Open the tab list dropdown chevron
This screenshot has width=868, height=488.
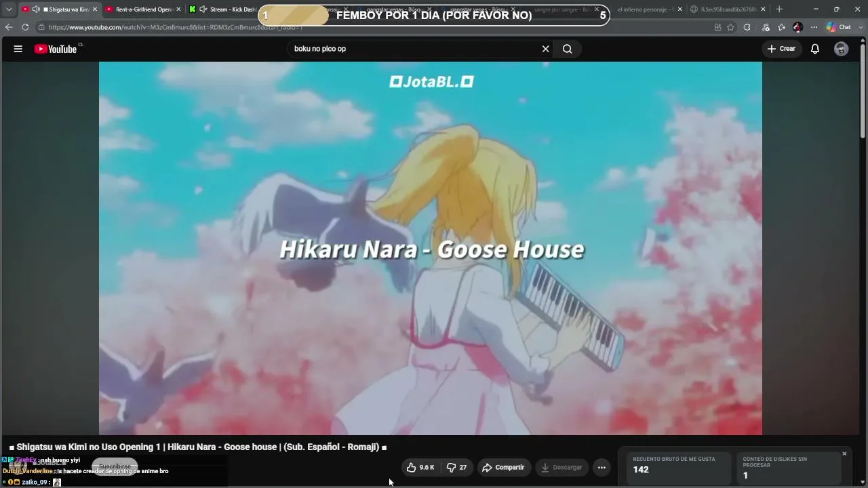point(9,9)
